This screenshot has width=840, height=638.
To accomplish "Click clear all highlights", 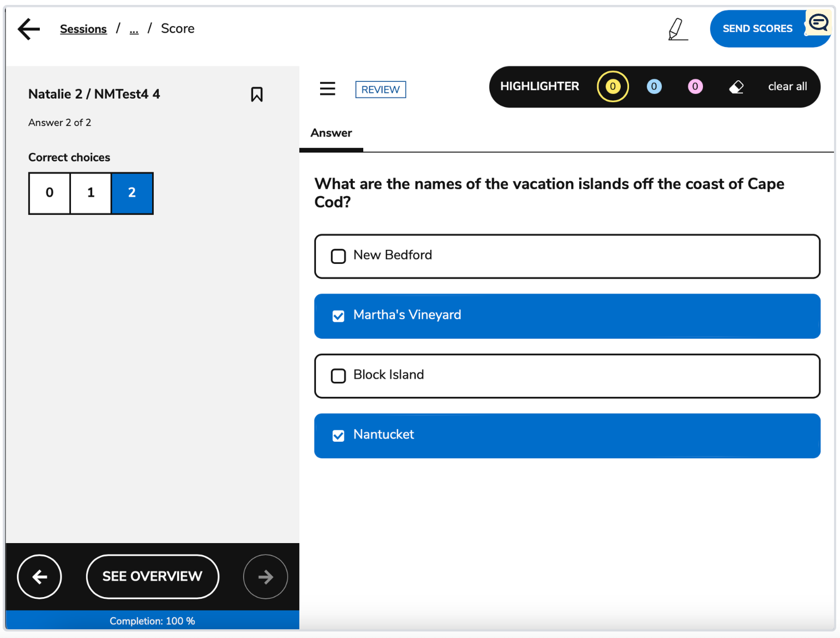I will (x=787, y=87).
